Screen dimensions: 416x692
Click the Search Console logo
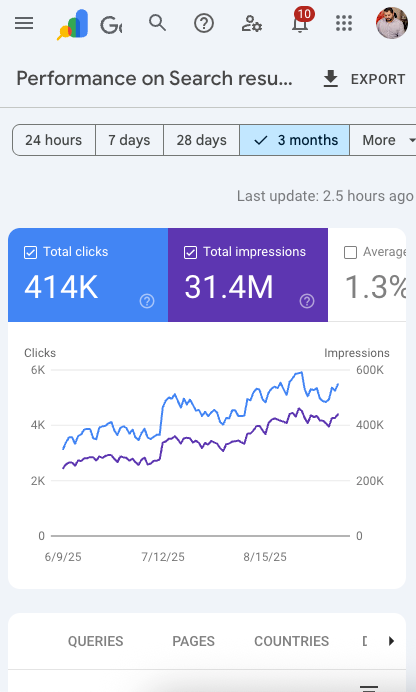click(x=73, y=24)
